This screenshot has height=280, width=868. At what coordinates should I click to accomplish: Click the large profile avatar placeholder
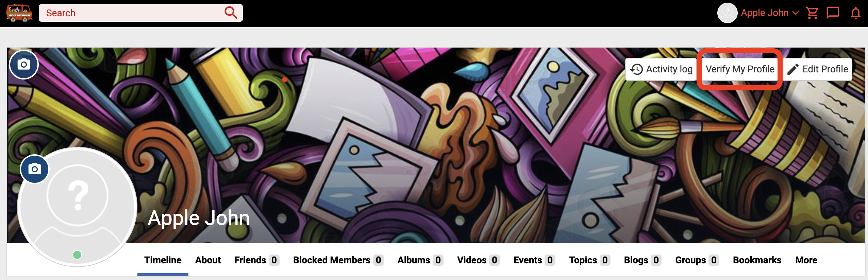pos(78,207)
